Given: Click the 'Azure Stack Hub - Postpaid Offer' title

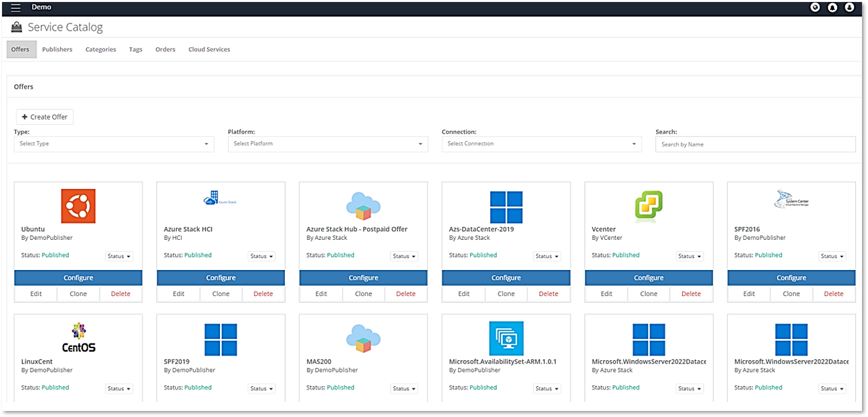Looking at the screenshot, I should pyautogui.click(x=357, y=229).
